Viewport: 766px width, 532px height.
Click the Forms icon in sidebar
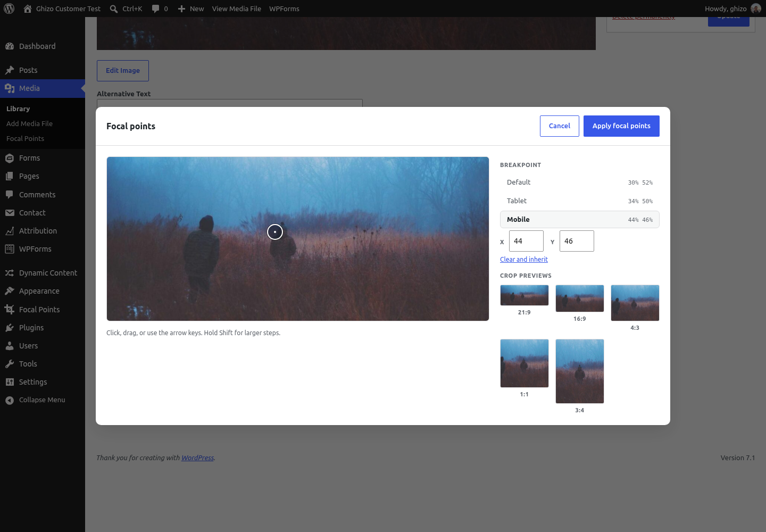coord(10,158)
